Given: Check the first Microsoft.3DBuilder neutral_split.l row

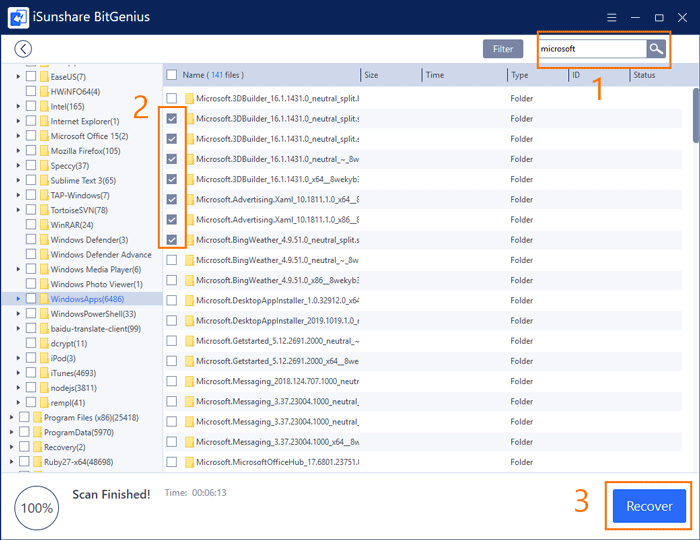Looking at the screenshot, I should point(171,98).
